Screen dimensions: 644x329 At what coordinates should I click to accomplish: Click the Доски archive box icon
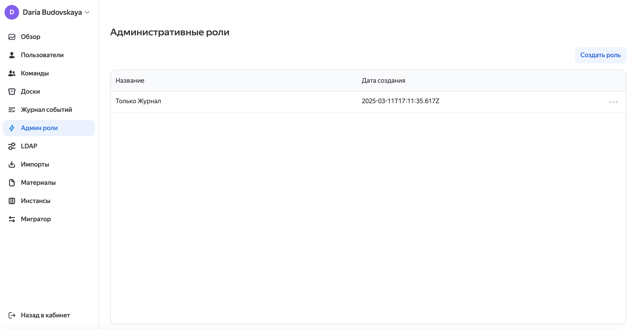coord(12,92)
